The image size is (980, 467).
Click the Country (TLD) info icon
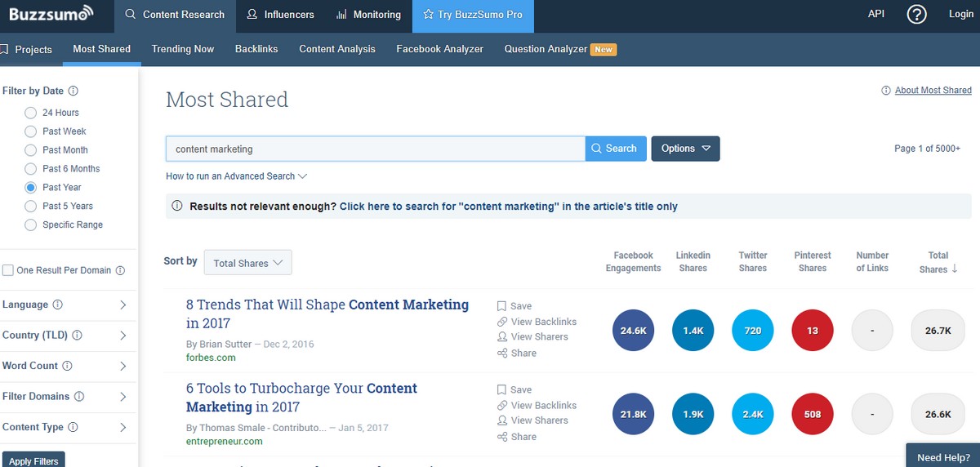76,336
